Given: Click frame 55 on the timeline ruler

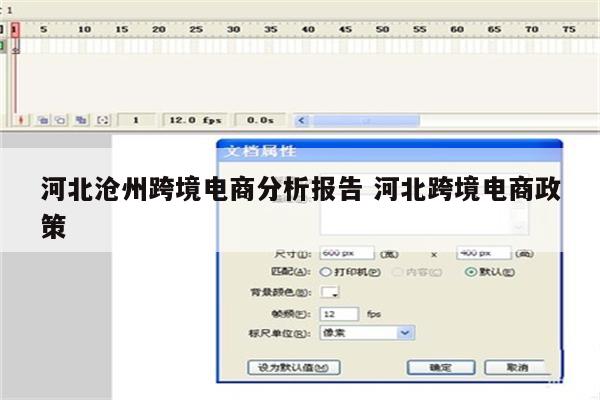Looking at the screenshot, I should (420, 29).
